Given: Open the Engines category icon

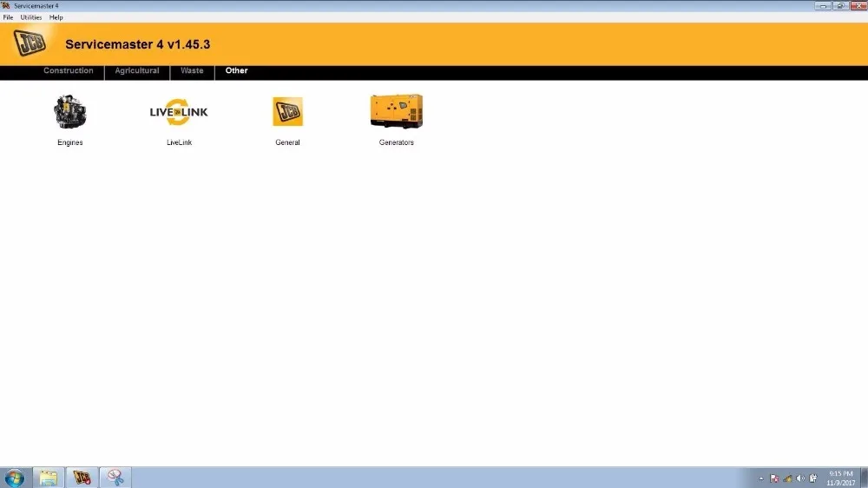Looking at the screenshot, I should point(69,111).
